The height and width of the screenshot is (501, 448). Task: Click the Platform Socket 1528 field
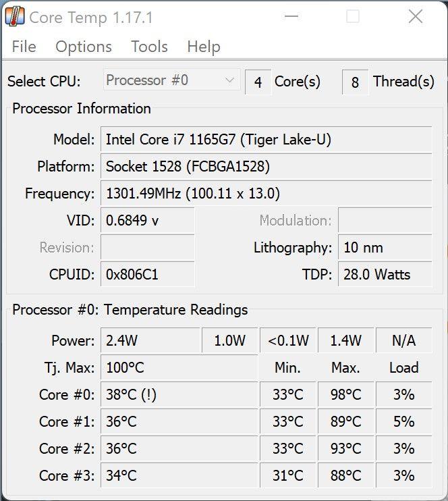click(x=266, y=166)
